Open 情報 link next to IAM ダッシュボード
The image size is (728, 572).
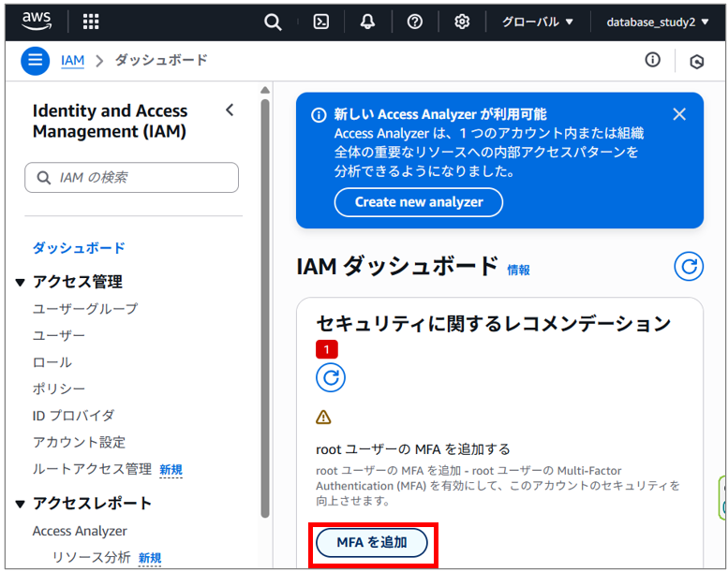pyautogui.click(x=518, y=270)
